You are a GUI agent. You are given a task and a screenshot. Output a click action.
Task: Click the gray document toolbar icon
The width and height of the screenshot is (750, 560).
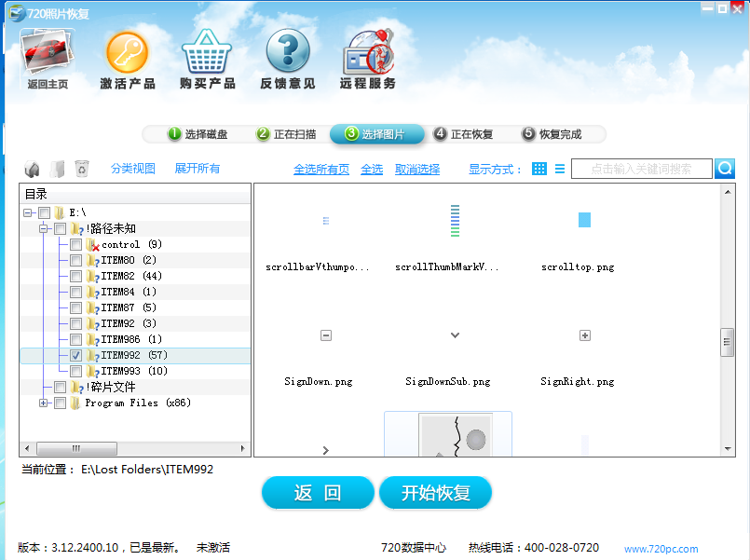click(x=58, y=169)
